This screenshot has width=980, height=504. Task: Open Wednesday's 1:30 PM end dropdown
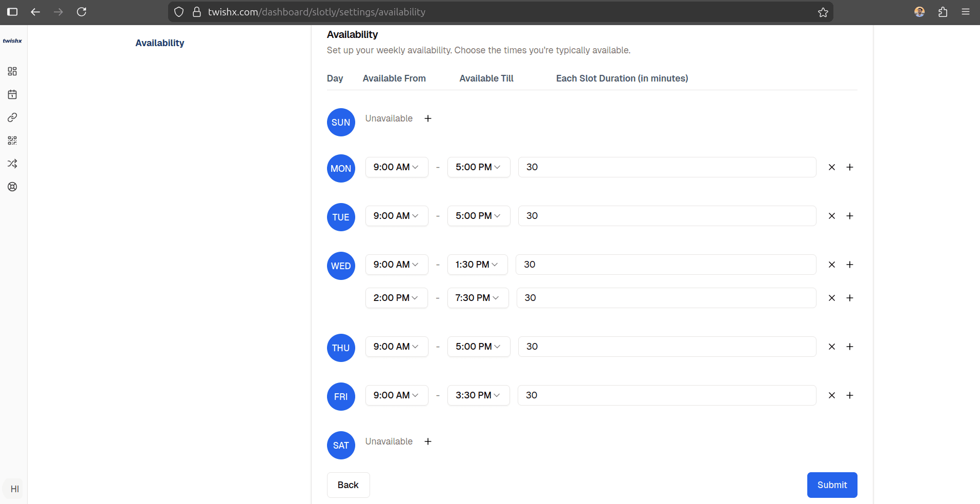click(478, 265)
